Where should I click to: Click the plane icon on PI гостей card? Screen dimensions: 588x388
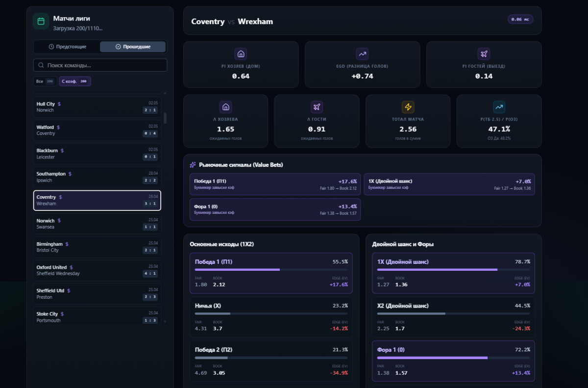pyautogui.click(x=484, y=54)
